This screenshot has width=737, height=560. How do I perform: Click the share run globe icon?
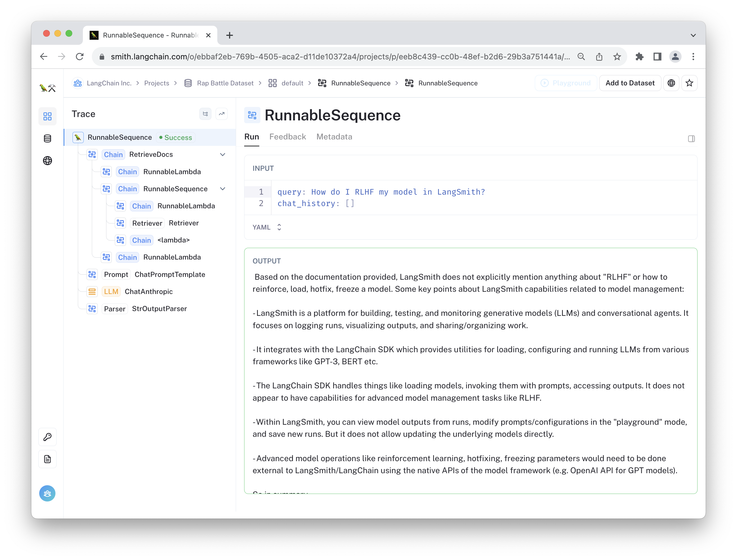(671, 83)
